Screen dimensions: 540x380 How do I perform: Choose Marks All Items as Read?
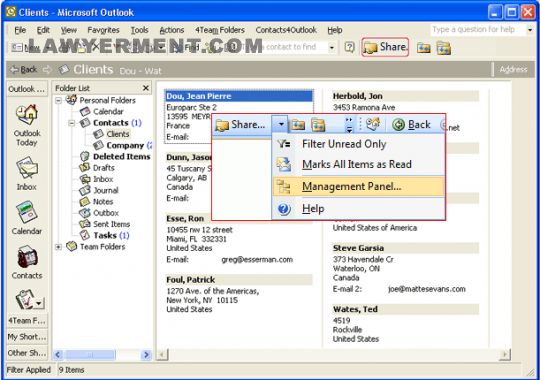(x=358, y=164)
